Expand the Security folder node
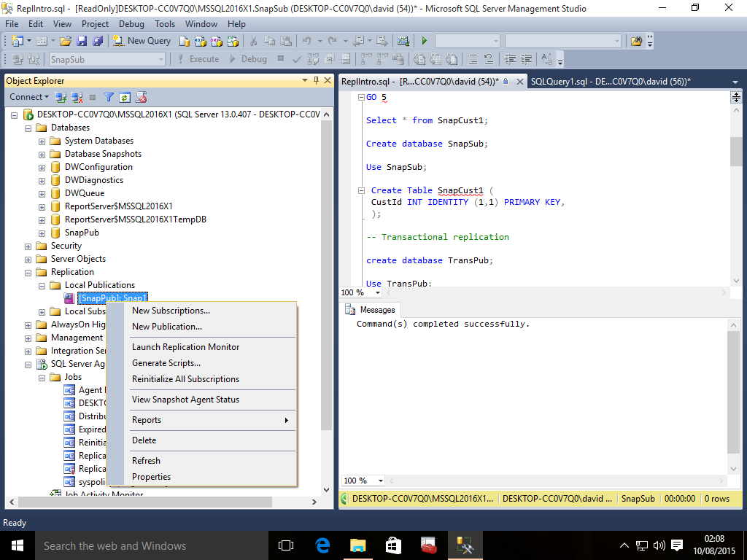Screen dimensions: 747x560 click(28, 246)
